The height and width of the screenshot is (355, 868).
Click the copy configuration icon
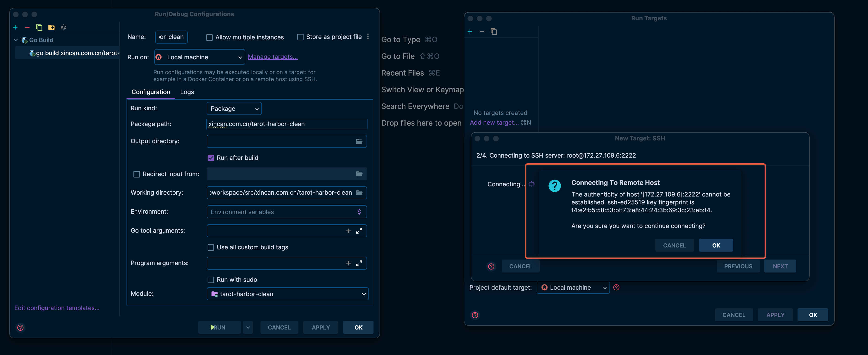[x=39, y=27]
